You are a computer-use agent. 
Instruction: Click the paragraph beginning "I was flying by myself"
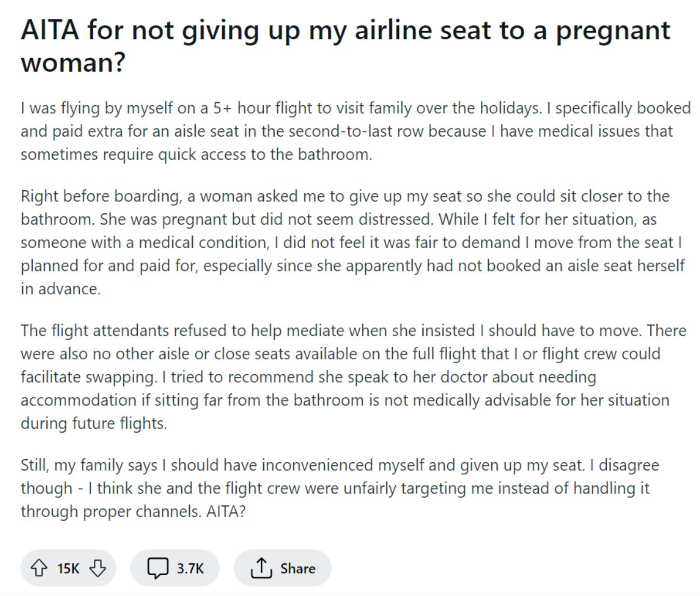[355, 131]
